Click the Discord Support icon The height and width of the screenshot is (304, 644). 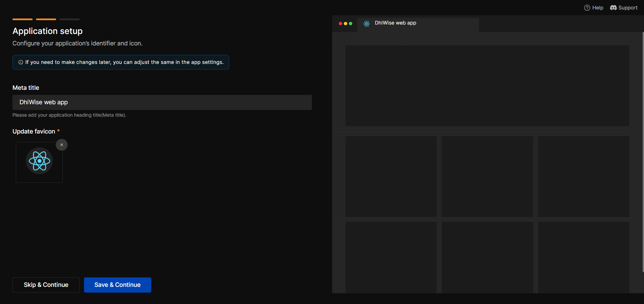coord(613,8)
